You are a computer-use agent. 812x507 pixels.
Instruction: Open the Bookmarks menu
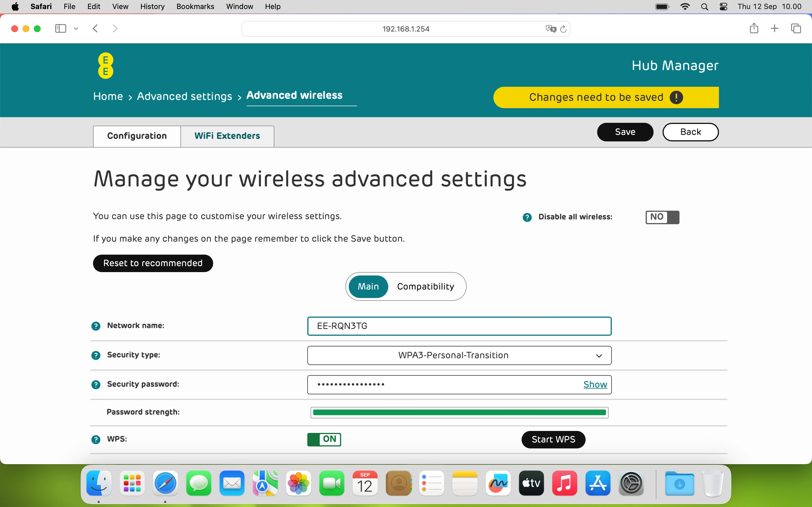pyautogui.click(x=195, y=6)
